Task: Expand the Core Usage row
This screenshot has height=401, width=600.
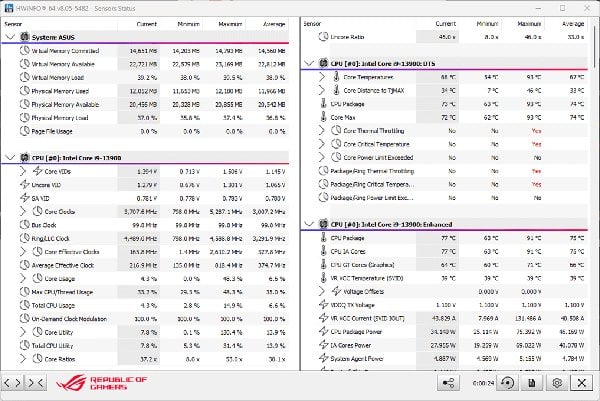Action: pos(23,278)
